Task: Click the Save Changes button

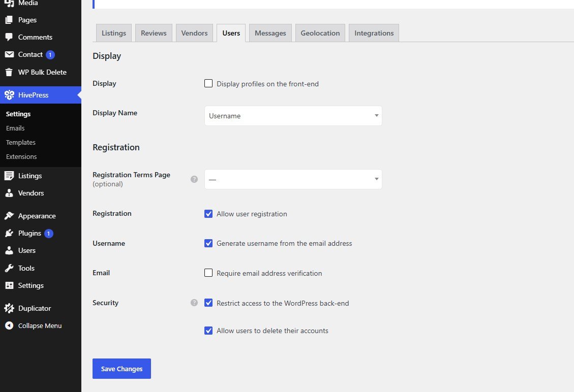Action: [x=122, y=369]
